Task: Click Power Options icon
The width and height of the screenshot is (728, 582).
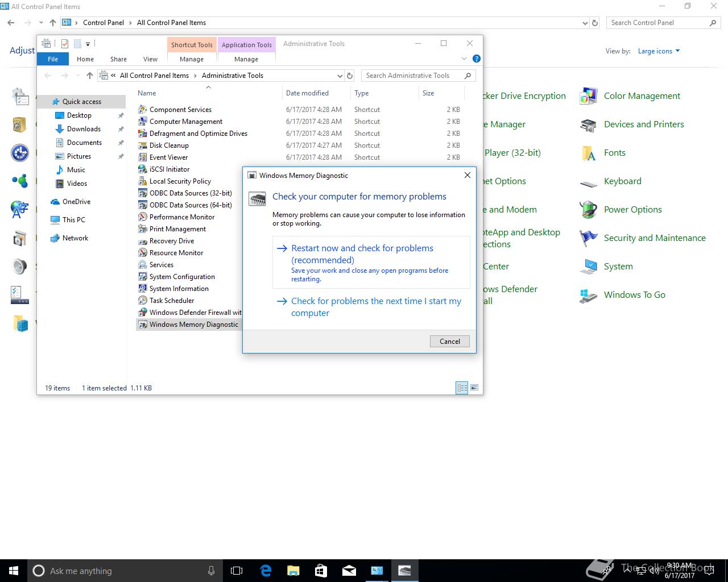Action: point(588,210)
